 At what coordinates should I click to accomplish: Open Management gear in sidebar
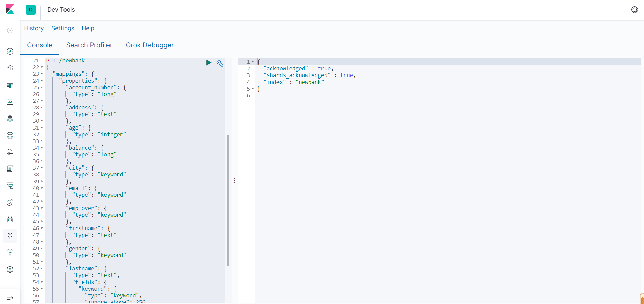click(x=10, y=269)
